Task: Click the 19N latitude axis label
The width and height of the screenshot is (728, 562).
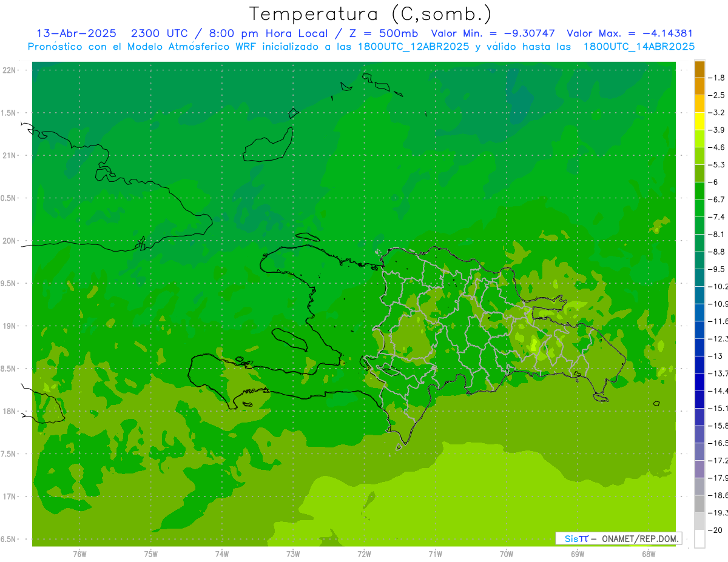Action: (10, 326)
